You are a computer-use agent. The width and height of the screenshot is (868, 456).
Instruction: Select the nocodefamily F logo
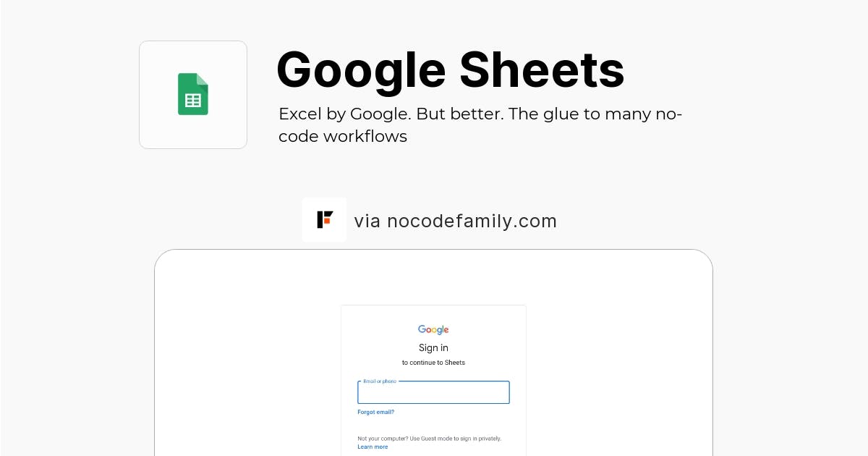point(324,219)
